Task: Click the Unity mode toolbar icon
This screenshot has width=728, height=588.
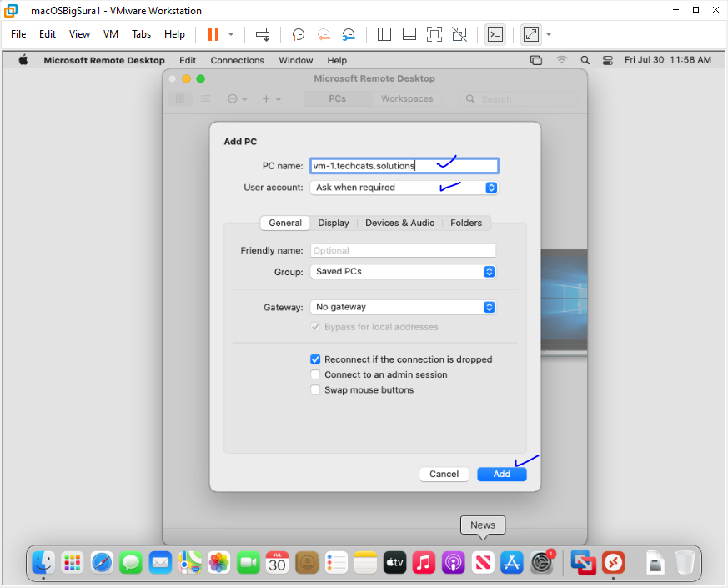Action: 459,34
